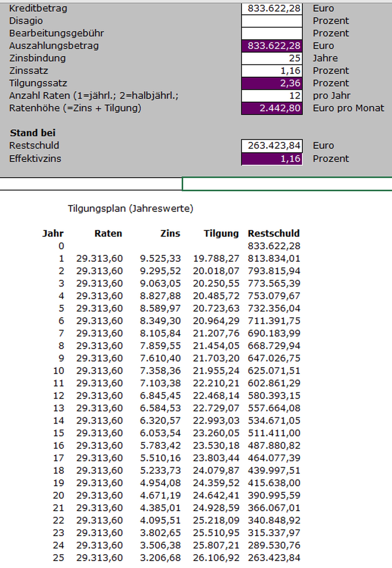Click the Zinsbindung cell showing 25

(x=272, y=58)
